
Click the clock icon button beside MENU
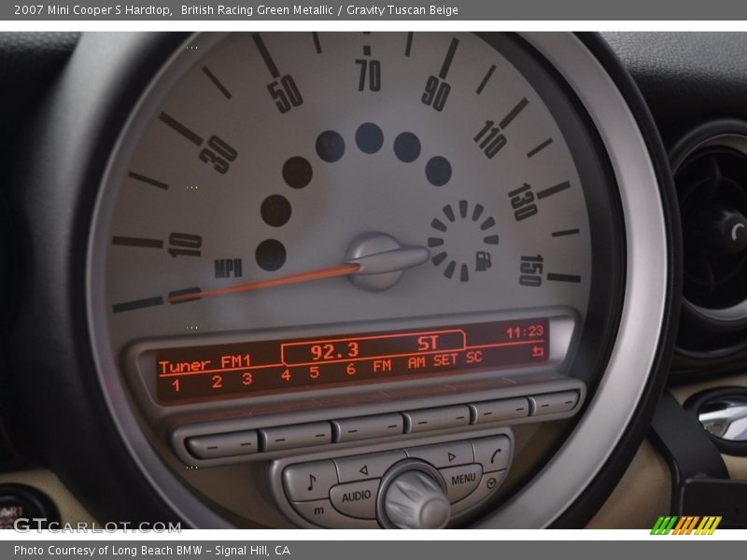[x=492, y=483]
